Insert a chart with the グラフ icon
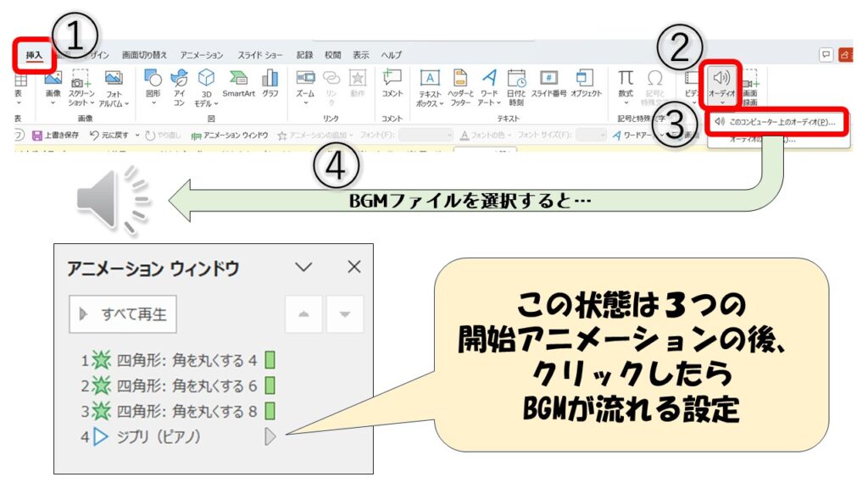868x488 pixels. tap(270, 83)
